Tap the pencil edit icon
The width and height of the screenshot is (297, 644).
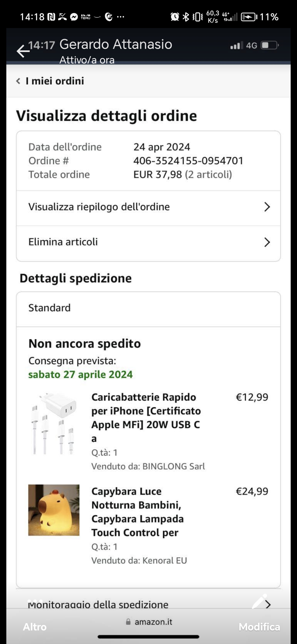click(x=260, y=601)
